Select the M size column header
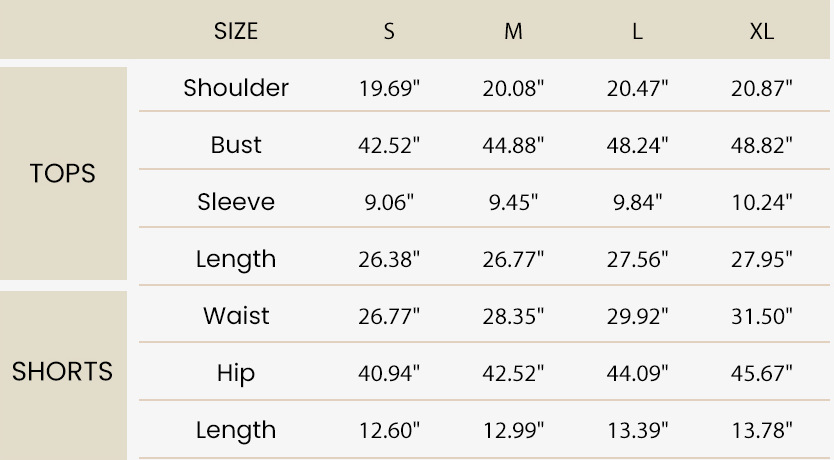 (x=513, y=31)
